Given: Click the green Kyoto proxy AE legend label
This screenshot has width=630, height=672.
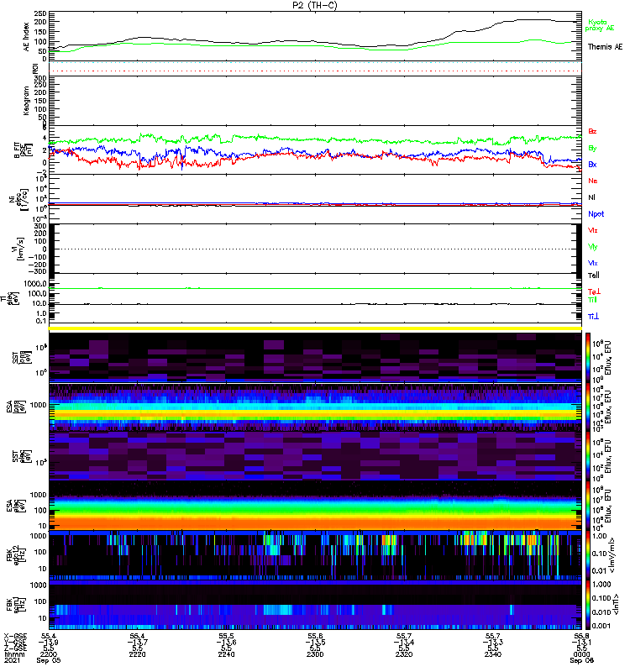Looking at the screenshot, I should point(599,24).
